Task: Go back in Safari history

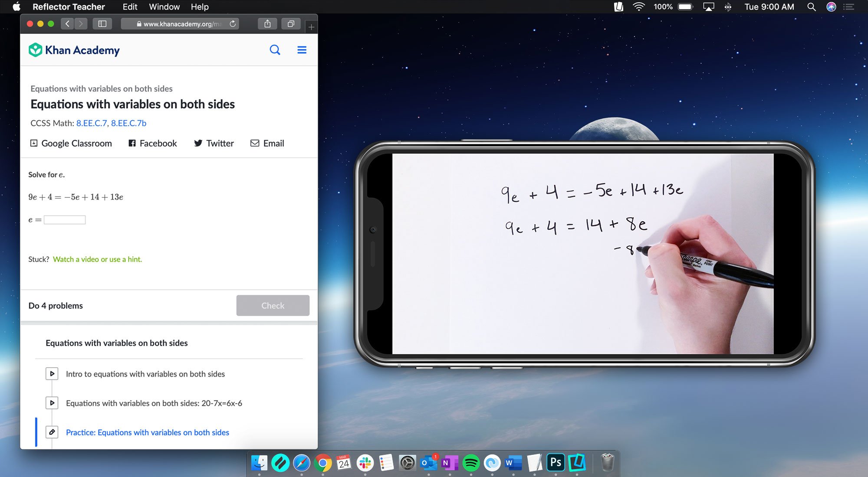Action: (x=67, y=24)
